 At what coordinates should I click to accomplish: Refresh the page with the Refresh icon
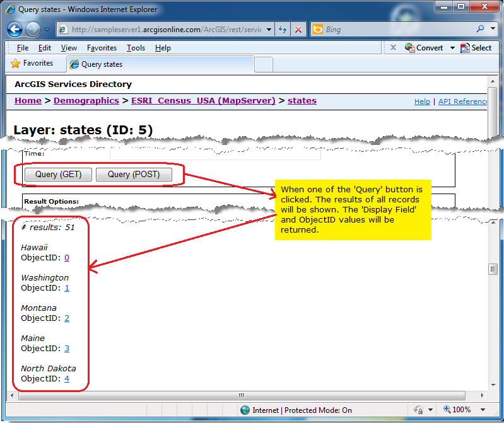tap(283, 30)
